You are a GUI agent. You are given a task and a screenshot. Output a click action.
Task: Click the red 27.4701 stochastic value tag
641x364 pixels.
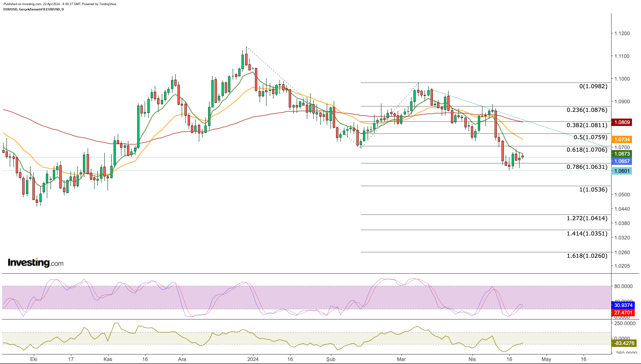(623, 313)
